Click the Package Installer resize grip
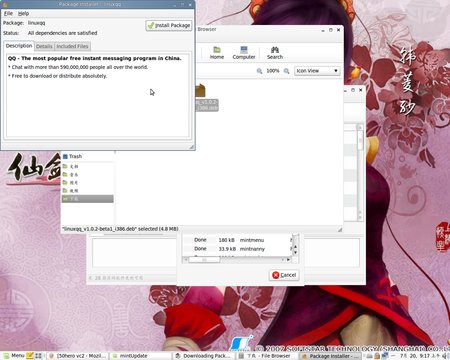The height and width of the screenshot is (360, 450). (x=192, y=147)
